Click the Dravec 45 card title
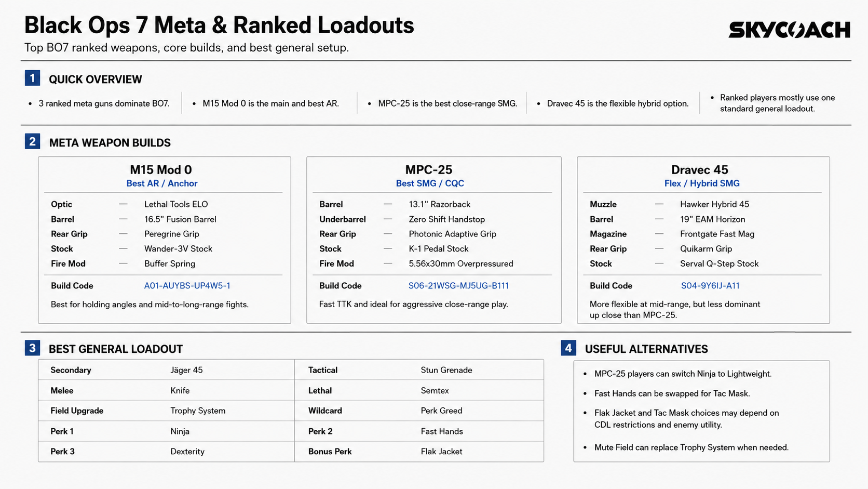Screen dimensions: 868x489 pyautogui.click(x=700, y=170)
